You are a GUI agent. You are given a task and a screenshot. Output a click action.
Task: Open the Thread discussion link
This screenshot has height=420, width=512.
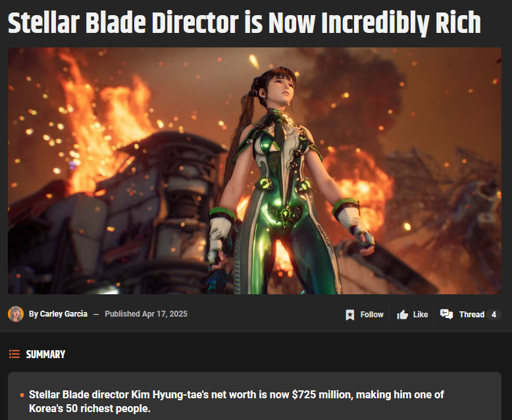471,315
